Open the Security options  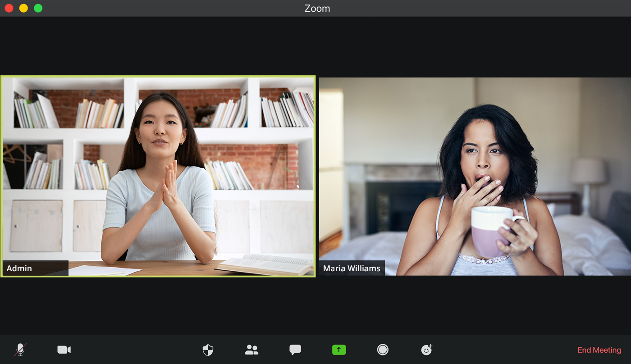pyautogui.click(x=208, y=350)
